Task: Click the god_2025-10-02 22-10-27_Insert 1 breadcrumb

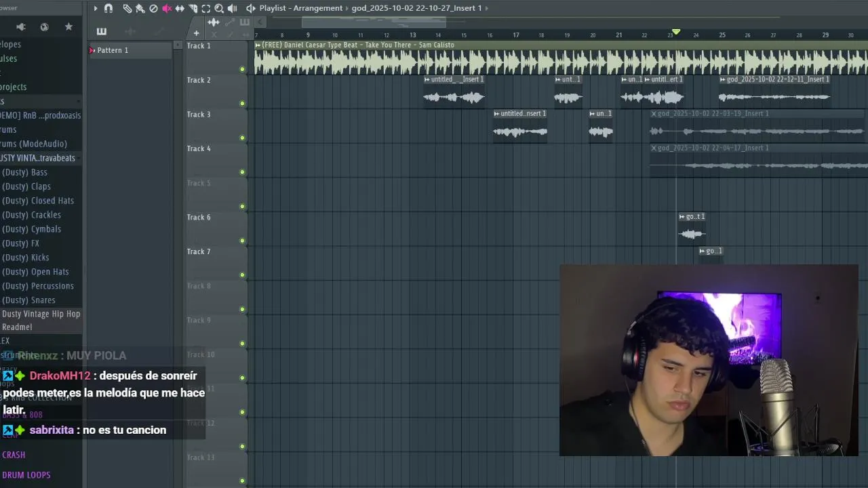Action: [x=416, y=8]
